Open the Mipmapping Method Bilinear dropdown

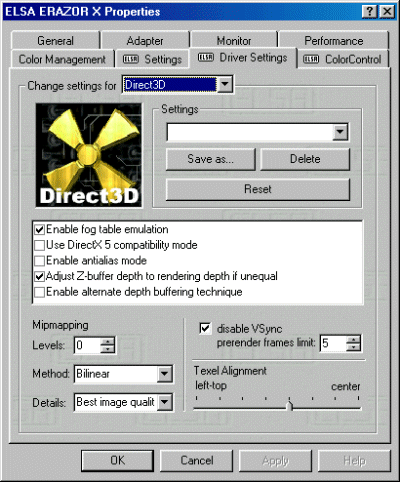164,374
